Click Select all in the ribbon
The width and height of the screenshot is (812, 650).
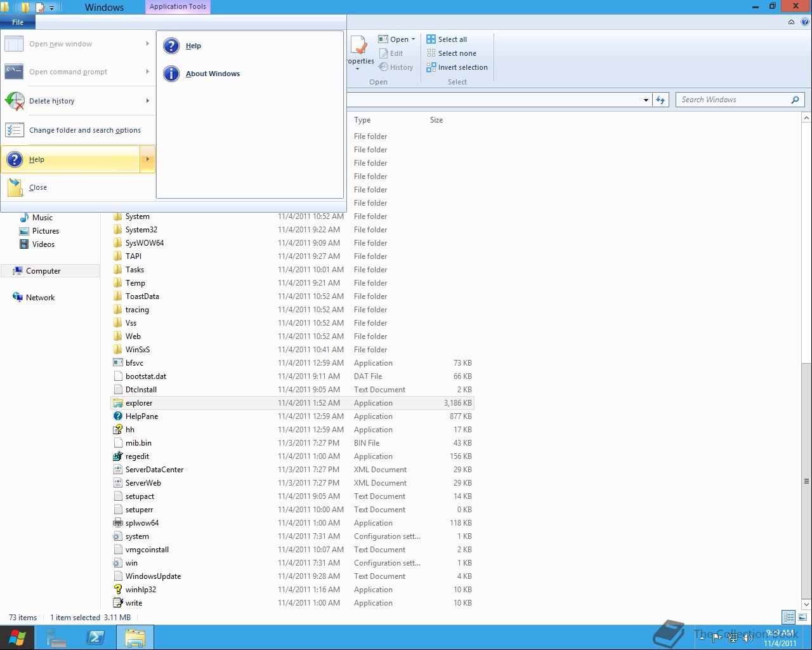click(x=447, y=39)
